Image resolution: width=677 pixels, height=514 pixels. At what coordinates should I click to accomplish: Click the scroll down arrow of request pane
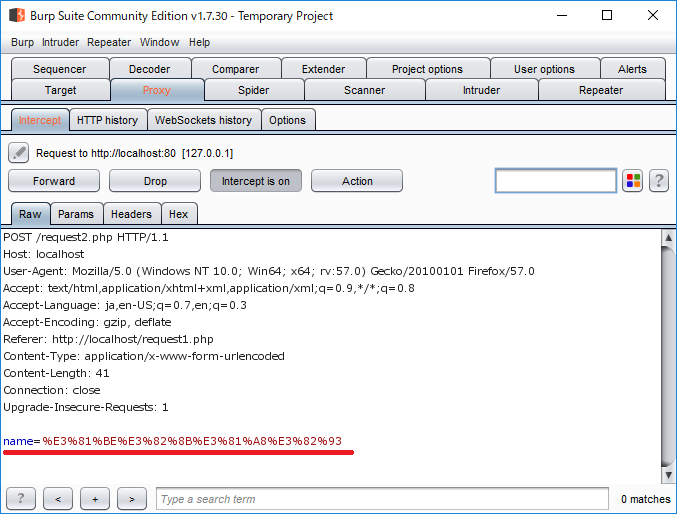pyautogui.click(x=668, y=475)
